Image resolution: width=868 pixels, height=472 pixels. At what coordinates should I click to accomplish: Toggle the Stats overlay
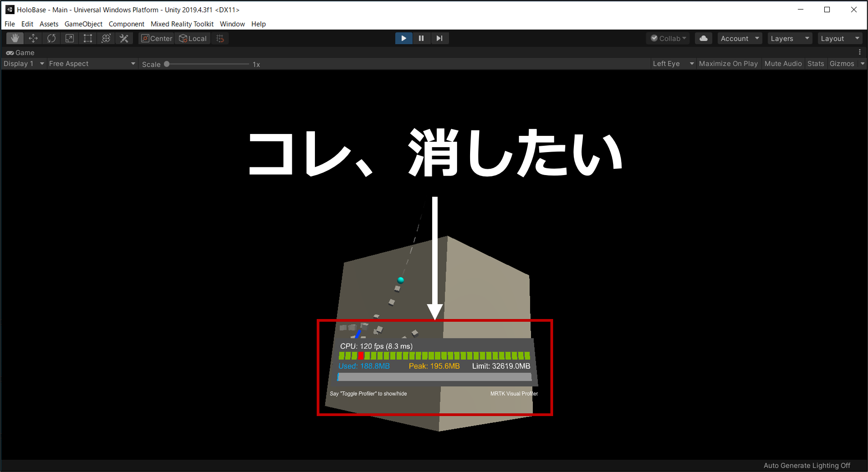click(x=815, y=64)
